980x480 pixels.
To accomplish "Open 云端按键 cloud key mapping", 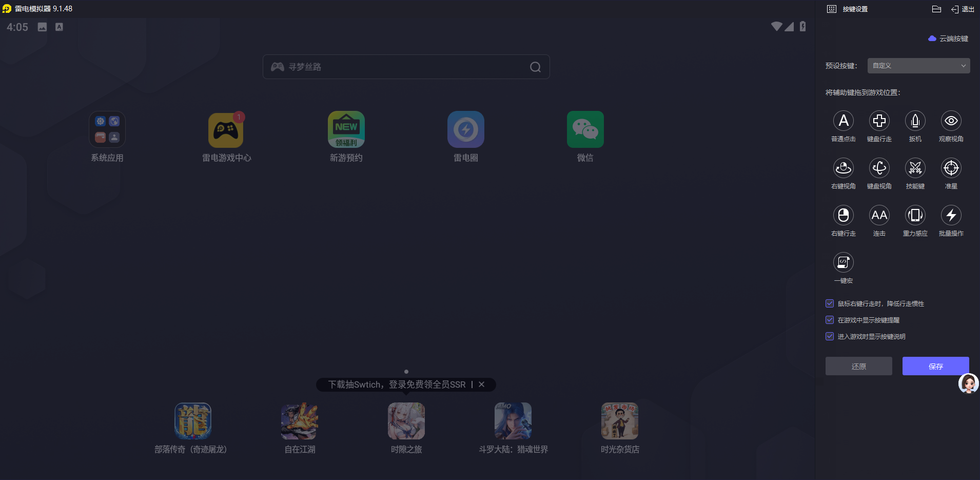I will click(948, 39).
